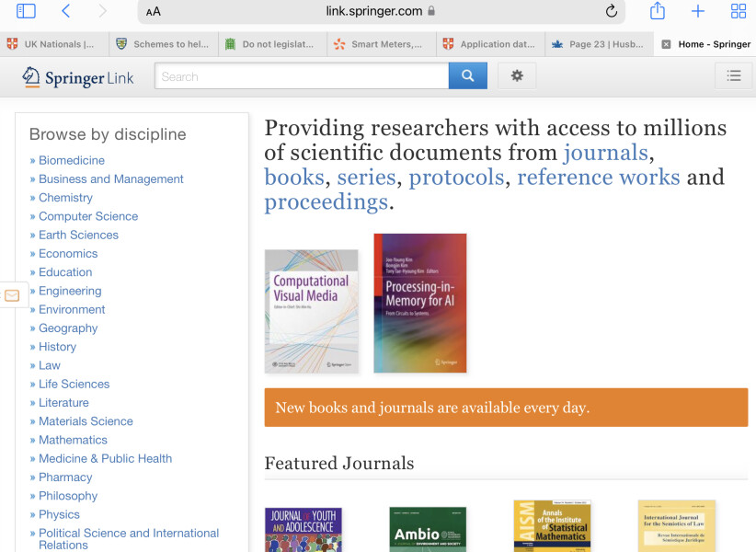Open the hamburger menu icon
756x552 pixels.
click(733, 75)
